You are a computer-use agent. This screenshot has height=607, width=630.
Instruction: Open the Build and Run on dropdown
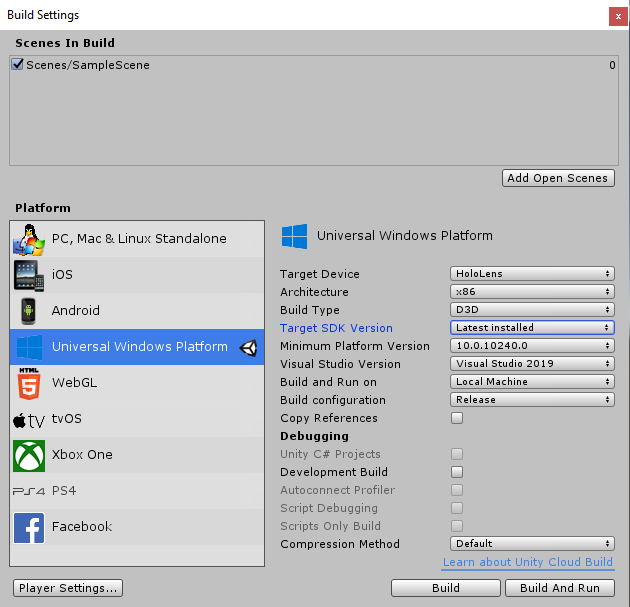pyautogui.click(x=532, y=382)
